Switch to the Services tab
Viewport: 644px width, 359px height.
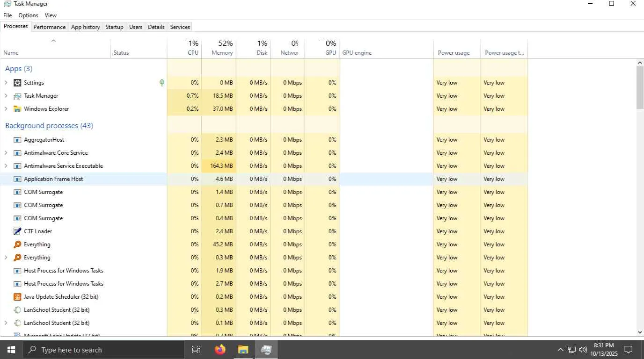tap(180, 27)
